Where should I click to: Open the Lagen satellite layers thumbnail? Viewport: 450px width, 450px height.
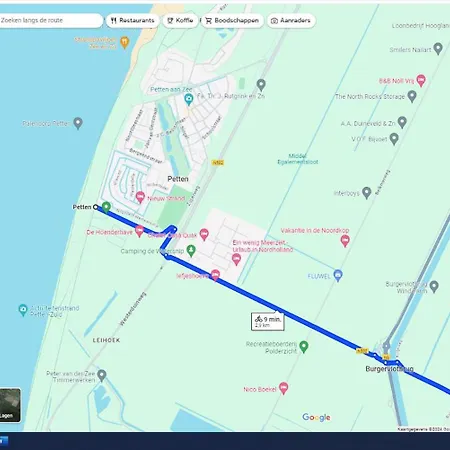click(x=10, y=405)
